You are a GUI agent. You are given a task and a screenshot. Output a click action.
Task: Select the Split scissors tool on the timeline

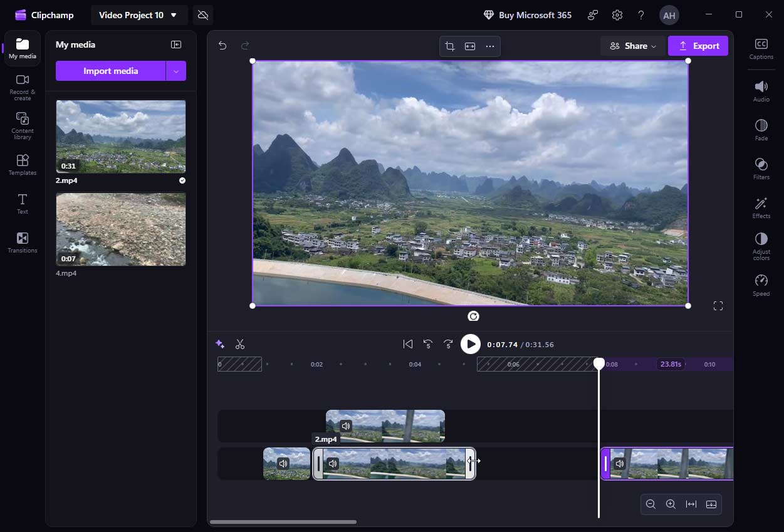pyautogui.click(x=240, y=344)
